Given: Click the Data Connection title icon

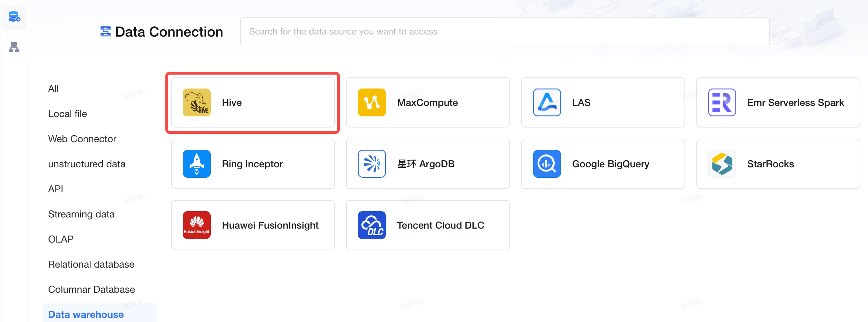Looking at the screenshot, I should coord(106,31).
